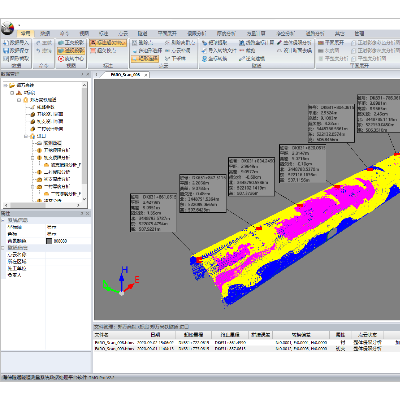
Task: Switch to 正交投影 orthographic projection
Action: click(x=71, y=43)
